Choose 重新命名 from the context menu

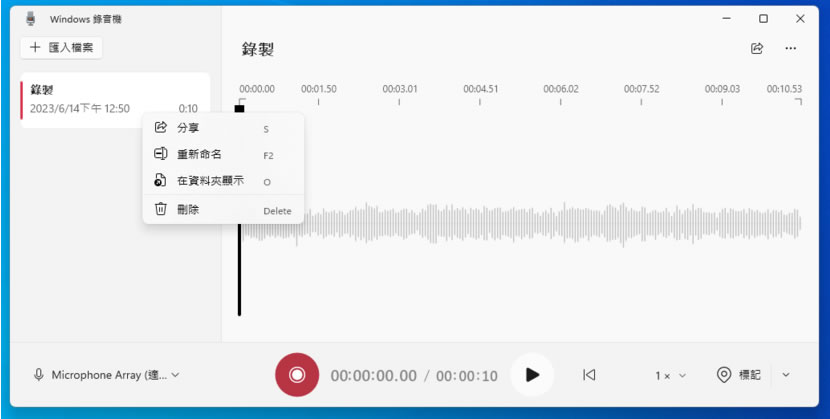click(x=223, y=154)
